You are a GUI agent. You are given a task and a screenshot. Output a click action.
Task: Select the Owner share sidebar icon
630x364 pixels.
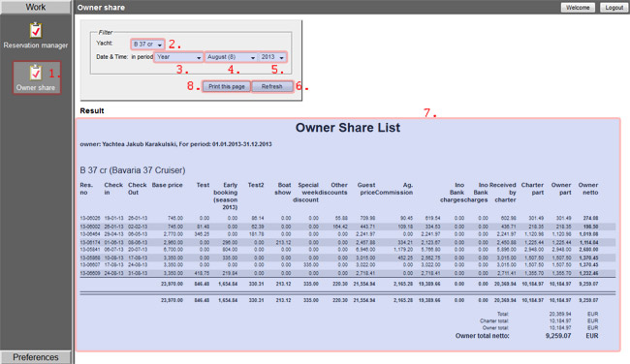(36, 77)
